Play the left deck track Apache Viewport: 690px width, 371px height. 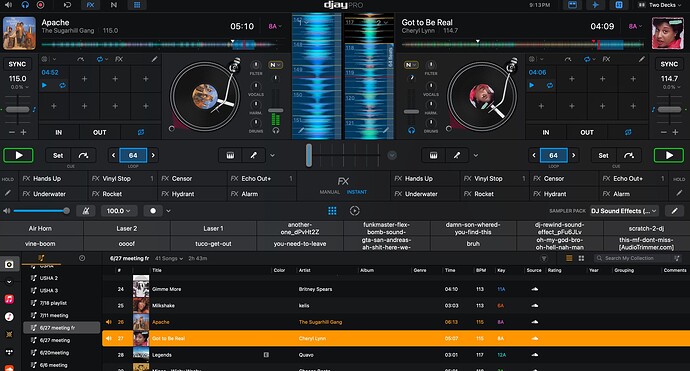[x=18, y=155]
